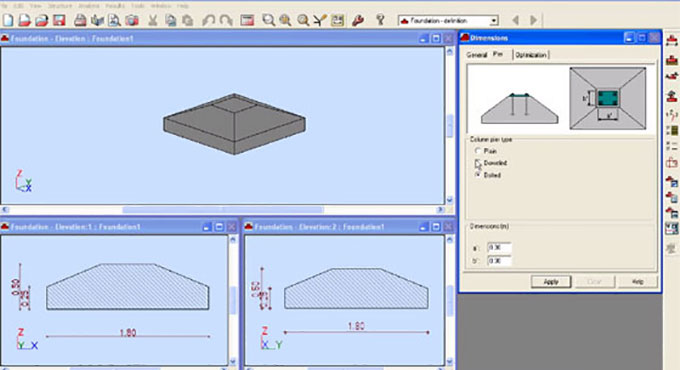Click the 1.80 dimension in Elevation:1 view
The image size is (680, 370).
click(128, 333)
